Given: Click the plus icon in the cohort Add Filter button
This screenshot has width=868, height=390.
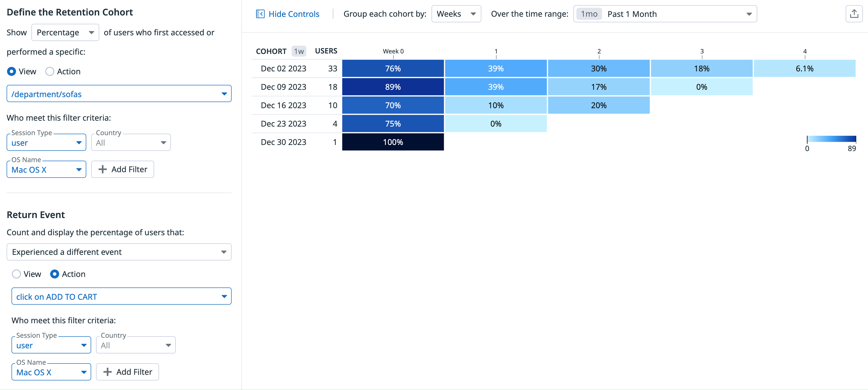Looking at the screenshot, I should click(x=102, y=169).
